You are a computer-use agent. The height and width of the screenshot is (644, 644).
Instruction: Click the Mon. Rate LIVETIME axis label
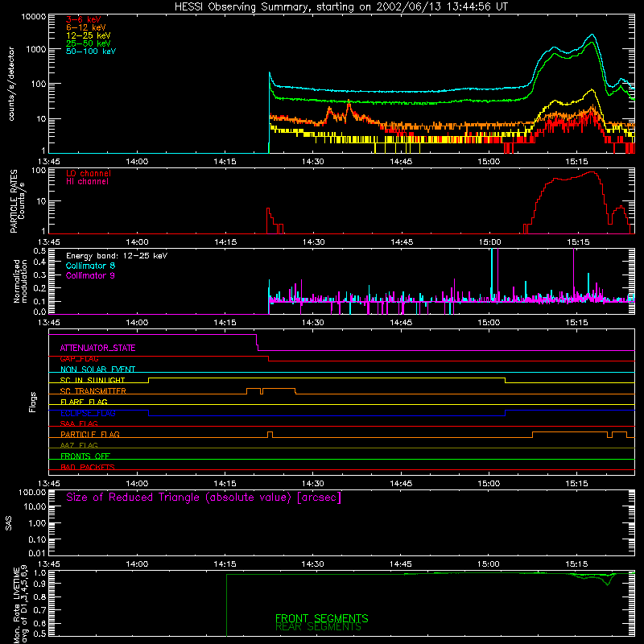pyautogui.click(x=21, y=604)
